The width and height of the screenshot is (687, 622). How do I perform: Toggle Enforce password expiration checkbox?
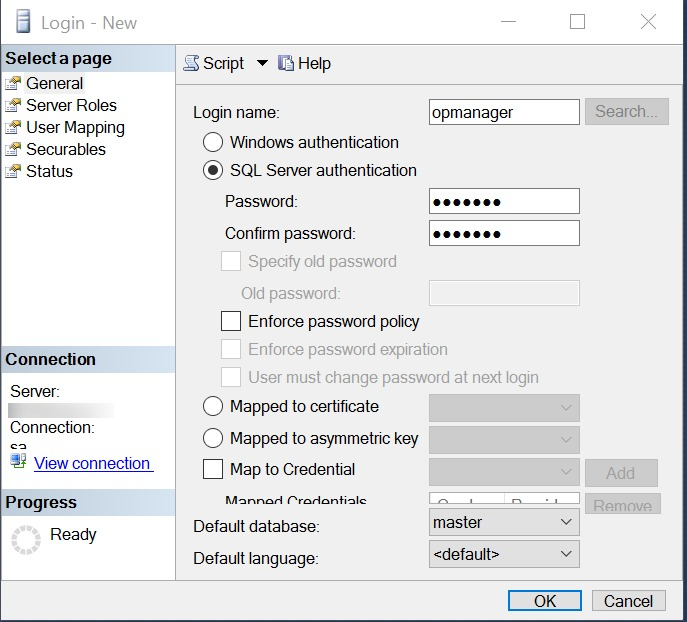pos(231,350)
